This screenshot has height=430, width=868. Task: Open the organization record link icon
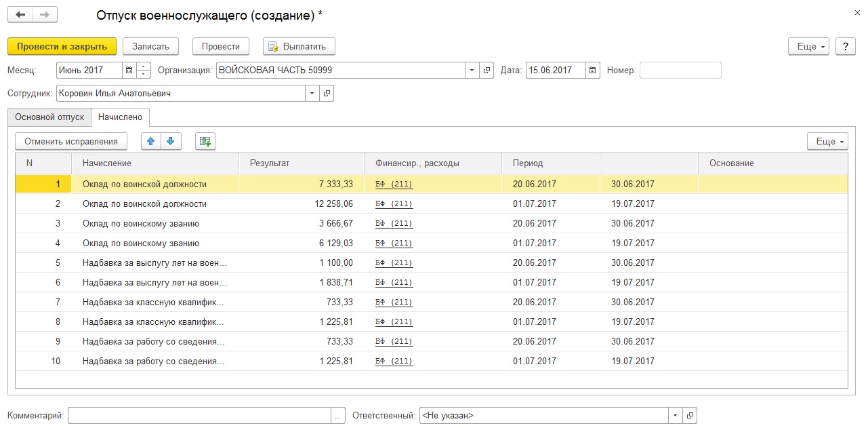pos(487,71)
